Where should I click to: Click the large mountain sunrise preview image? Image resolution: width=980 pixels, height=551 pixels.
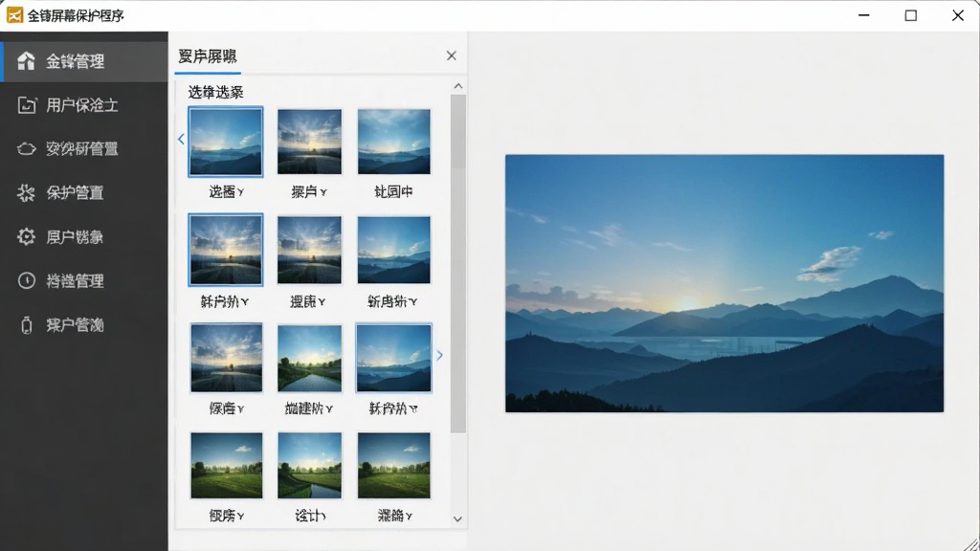(x=724, y=283)
